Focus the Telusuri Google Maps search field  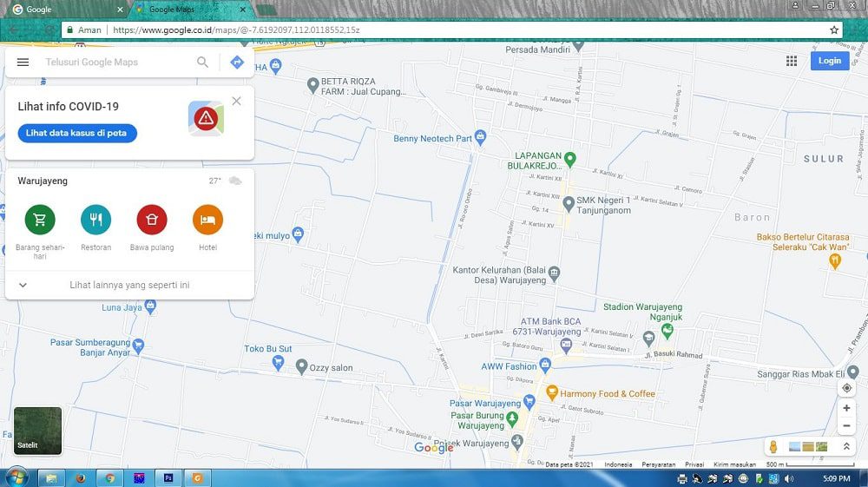pyautogui.click(x=116, y=62)
